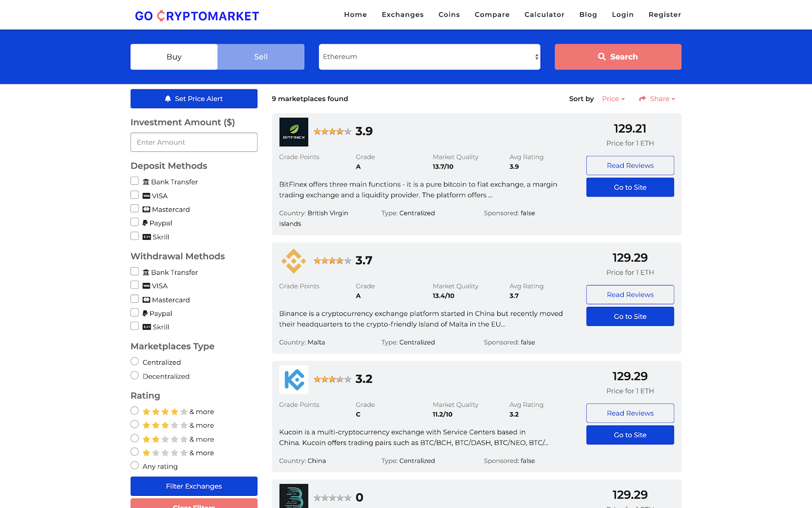This screenshot has width=812, height=508.
Task: Click the Kucoin exchange logo
Action: coord(294,380)
